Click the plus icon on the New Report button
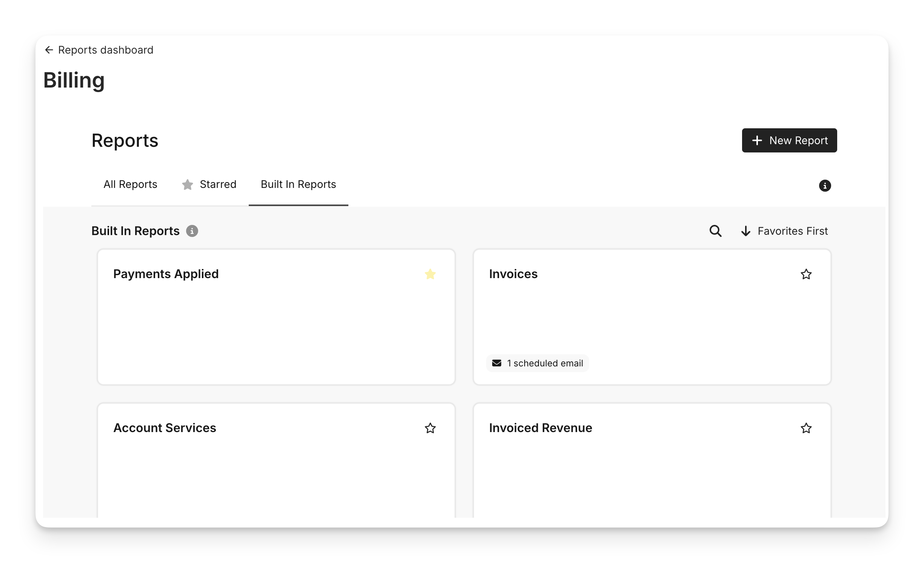Screen dimensions: 924x563 click(757, 140)
